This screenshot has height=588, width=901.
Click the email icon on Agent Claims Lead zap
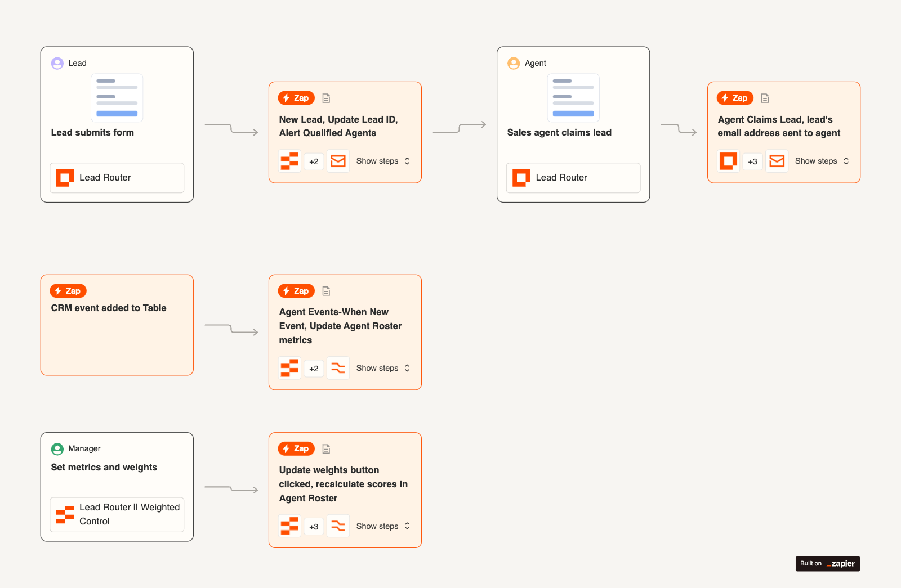pyautogui.click(x=777, y=161)
